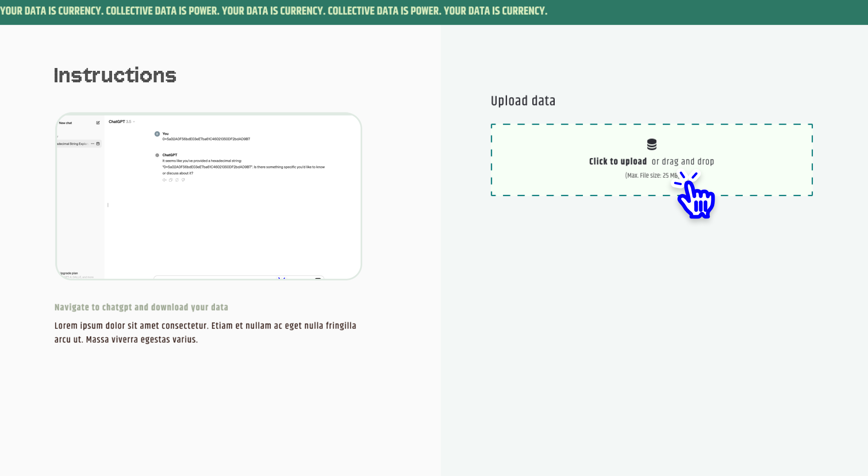Click the scrolling green banner text
Viewport: 868px width, 476px height.
(273, 11)
